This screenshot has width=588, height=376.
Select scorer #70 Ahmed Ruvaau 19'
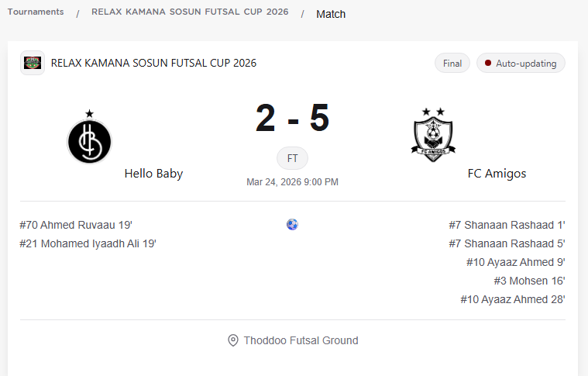pyautogui.click(x=76, y=225)
